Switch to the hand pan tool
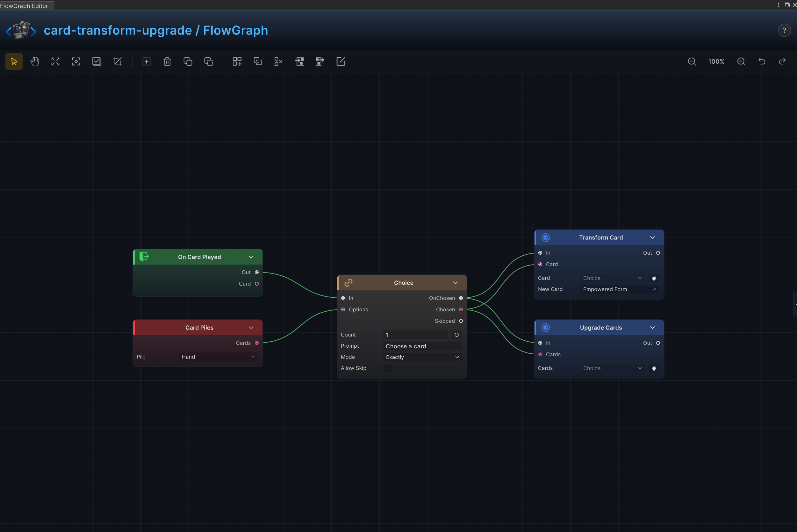This screenshot has width=797, height=532. tap(35, 61)
